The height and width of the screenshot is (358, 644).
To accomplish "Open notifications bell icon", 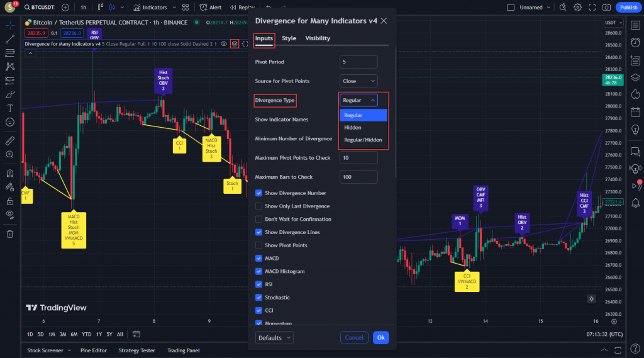I will [635, 202].
